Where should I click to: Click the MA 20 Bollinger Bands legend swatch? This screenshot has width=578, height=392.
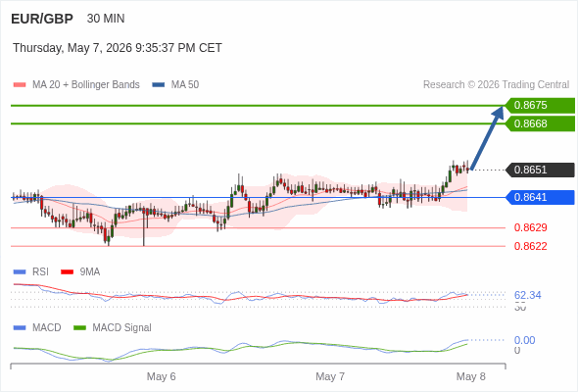click(20, 85)
